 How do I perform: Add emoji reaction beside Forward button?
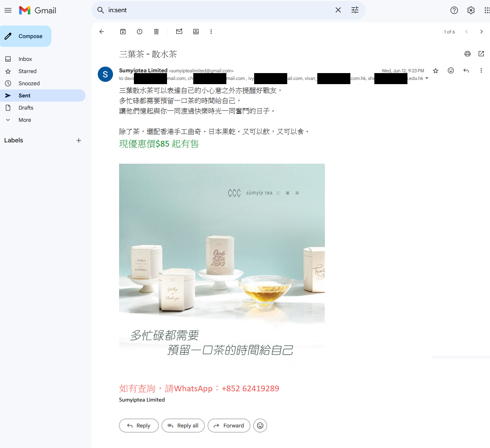coord(260,426)
